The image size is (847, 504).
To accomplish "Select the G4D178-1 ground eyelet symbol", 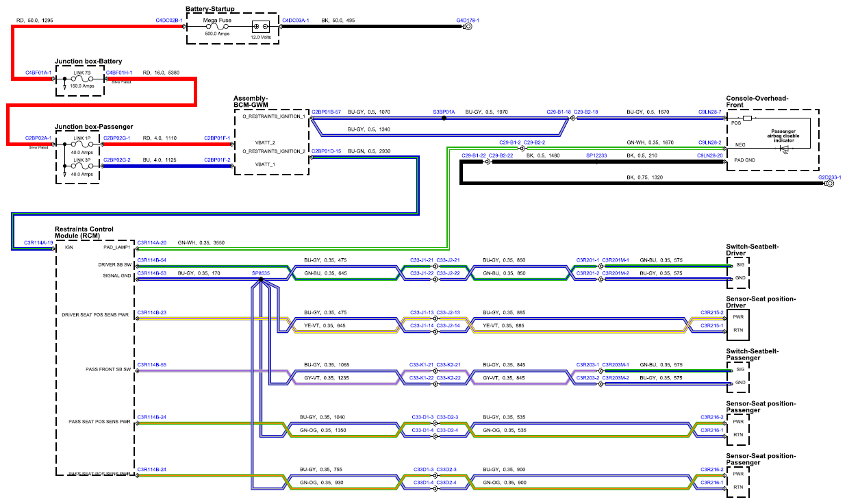I will [x=468, y=26].
